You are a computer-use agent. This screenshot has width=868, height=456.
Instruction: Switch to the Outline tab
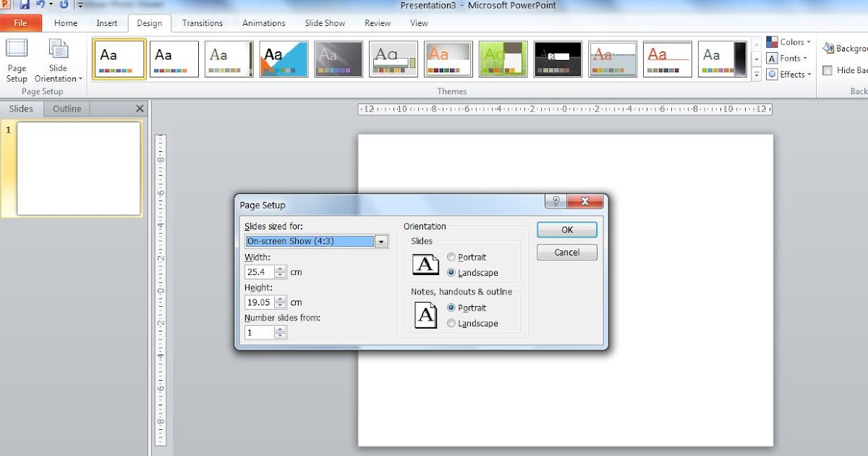coord(67,108)
